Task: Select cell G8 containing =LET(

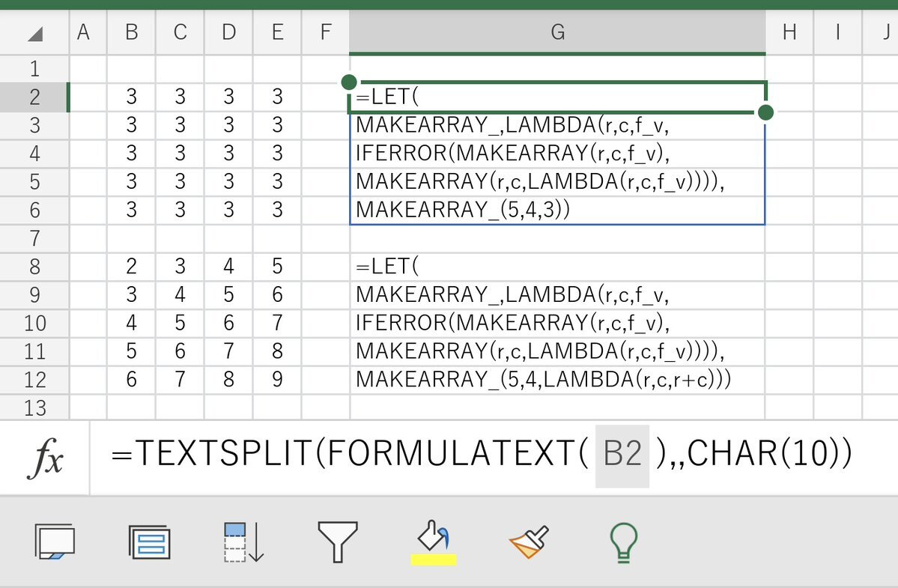Action: pyautogui.click(x=556, y=267)
